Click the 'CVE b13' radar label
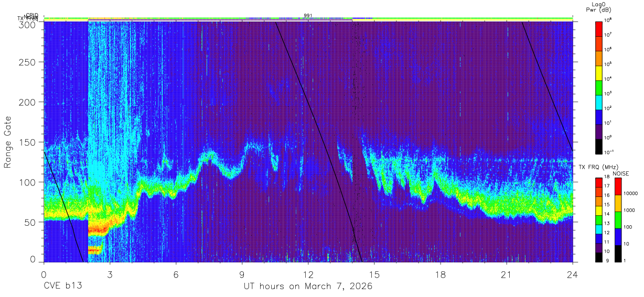The height and width of the screenshot is (297, 644). [x=62, y=287]
